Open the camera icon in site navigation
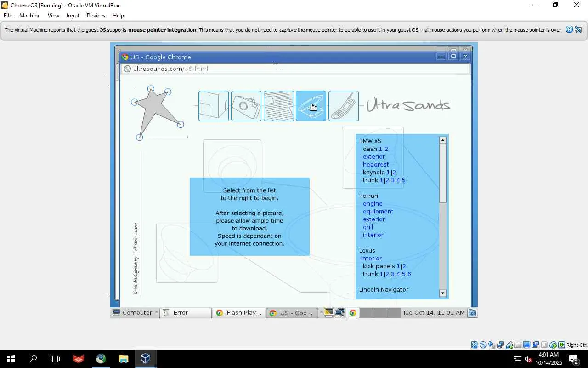Screen dimensions: 588x368 pos(246,106)
